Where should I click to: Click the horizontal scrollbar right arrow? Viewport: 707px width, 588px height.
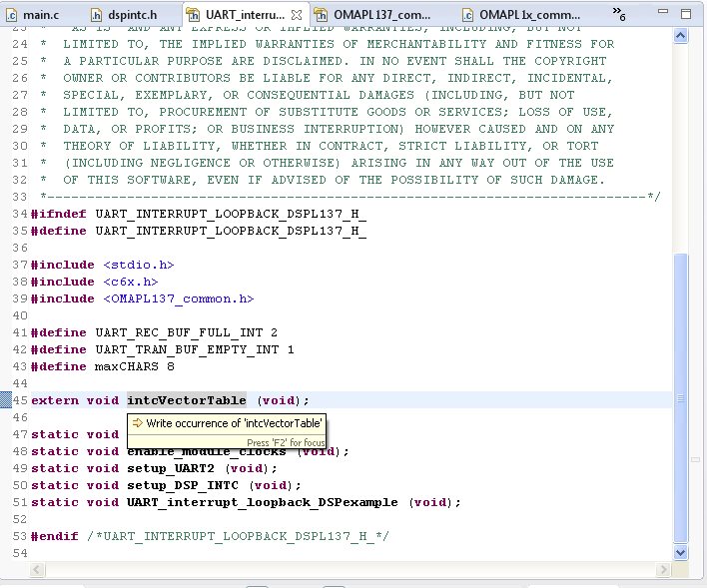click(663, 569)
